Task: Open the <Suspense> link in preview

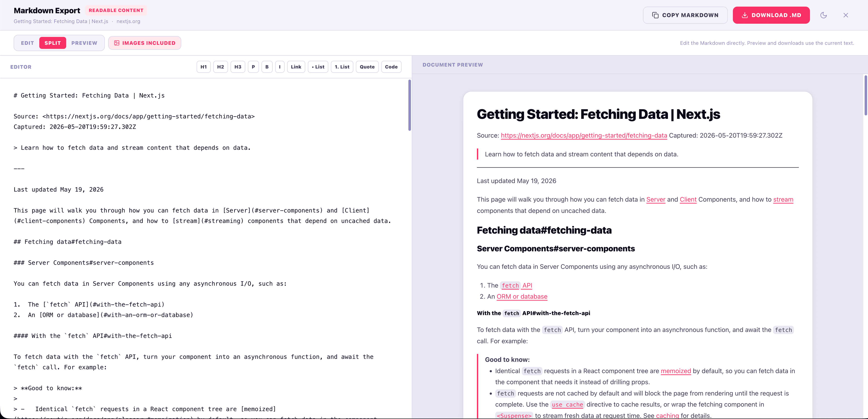Action: pyautogui.click(x=514, y=416)
